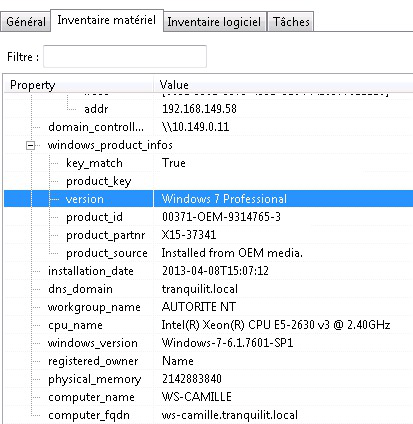Screen dimensions: 413x424
Task: Select the dns_domain property row
Action: pos(208,289)
